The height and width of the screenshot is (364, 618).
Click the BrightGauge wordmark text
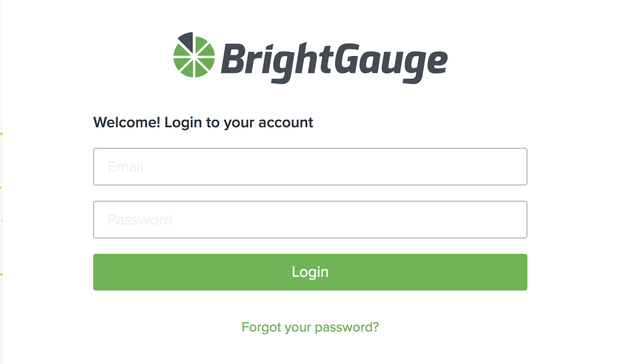point(334,62)
